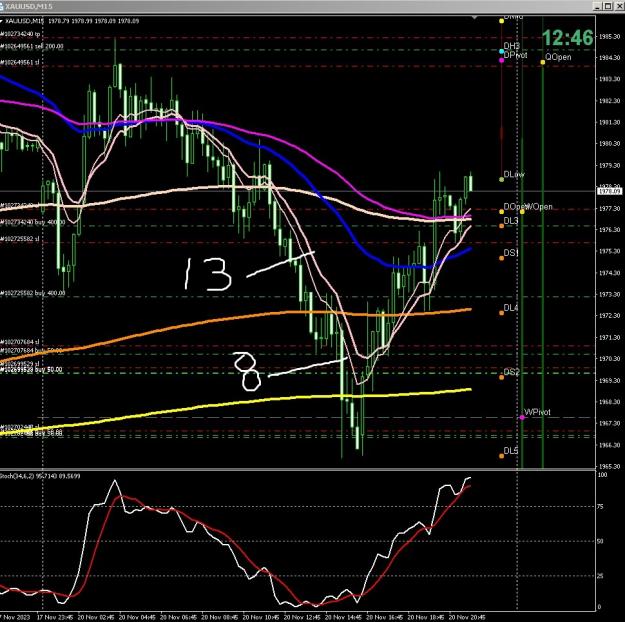Click the 20 Nov 06:45 time label
The height and width of the screenshot is (622, 625).
pos(178,617)
